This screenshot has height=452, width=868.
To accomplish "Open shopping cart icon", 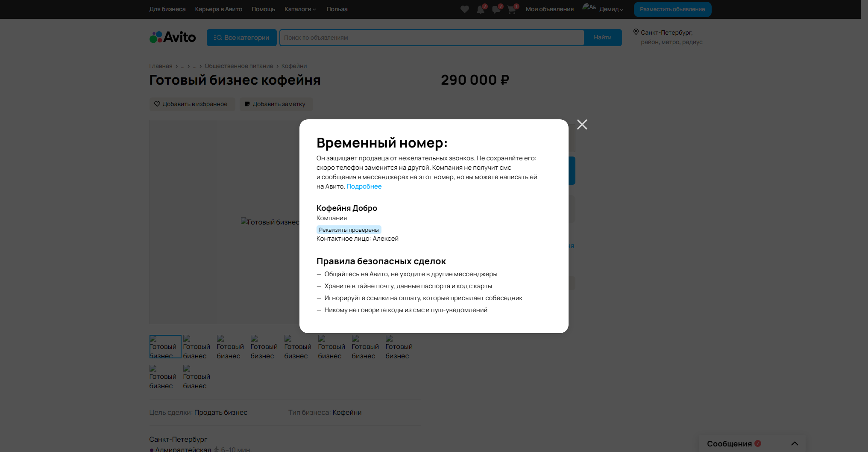I will (x=512, y=9).
